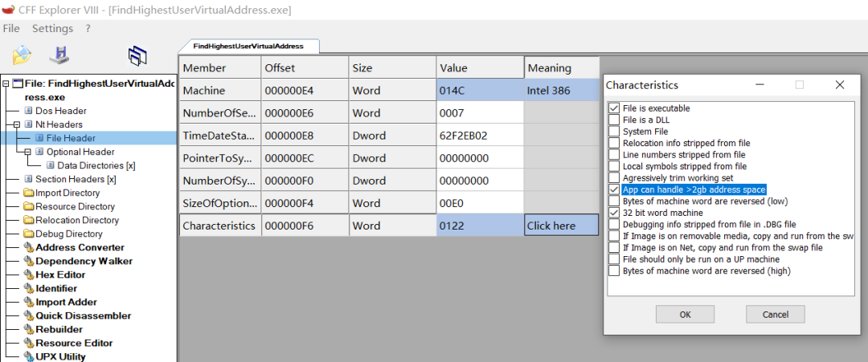The width and height of the screenshot is (868, 362).
Task: Click the Value column header
Action: 480,67
